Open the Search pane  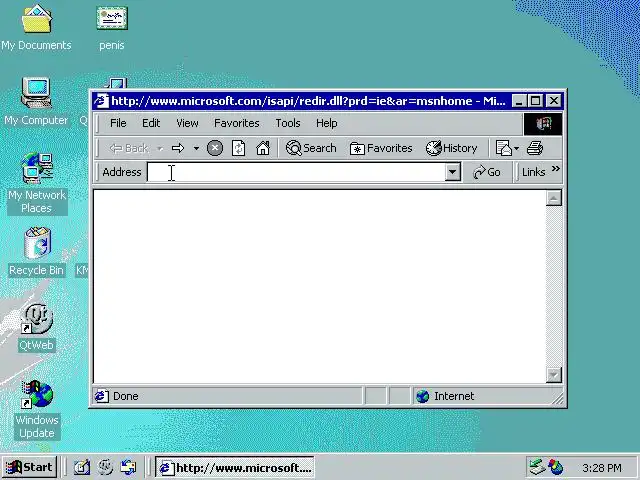point(311,148)
